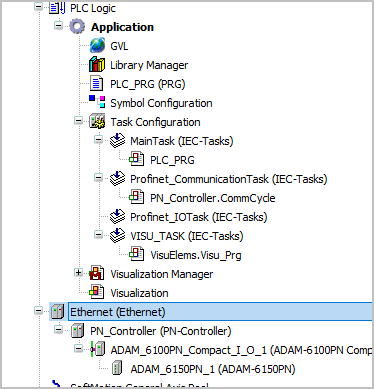This screenshot has height=389, width=374.
Task: Click the Profinet_CommunicationTask task icon
Action: pos(117,179)
